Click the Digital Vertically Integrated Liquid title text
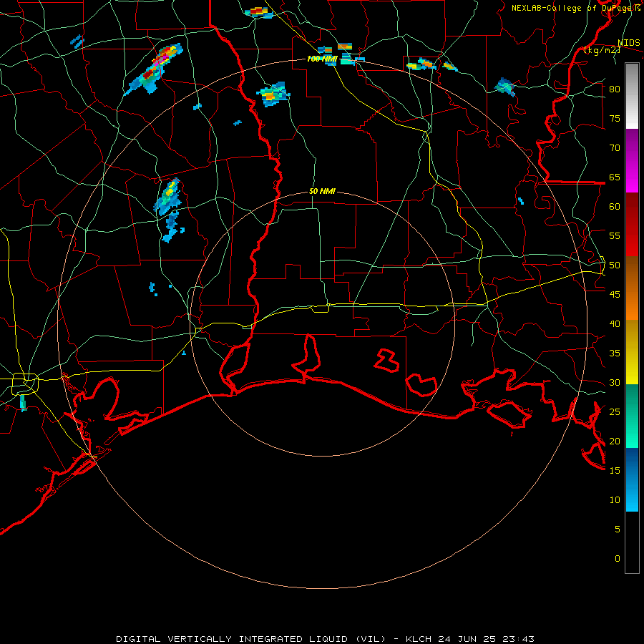644x644 pixels. coord(251,639)
